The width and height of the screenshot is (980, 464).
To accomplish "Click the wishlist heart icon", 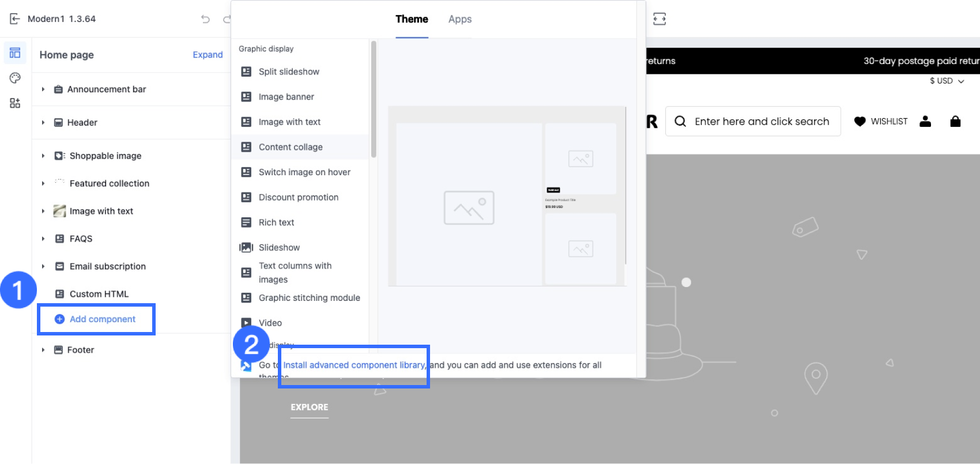I will (860, 122).
